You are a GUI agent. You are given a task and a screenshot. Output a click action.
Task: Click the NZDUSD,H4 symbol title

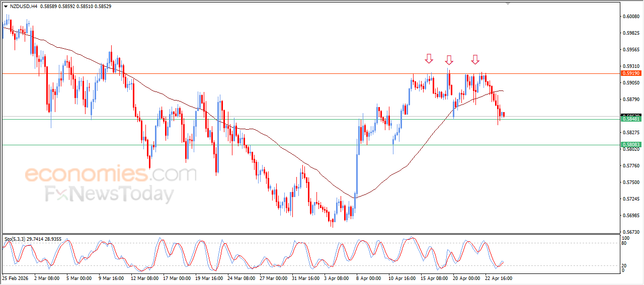pos(23,7)
